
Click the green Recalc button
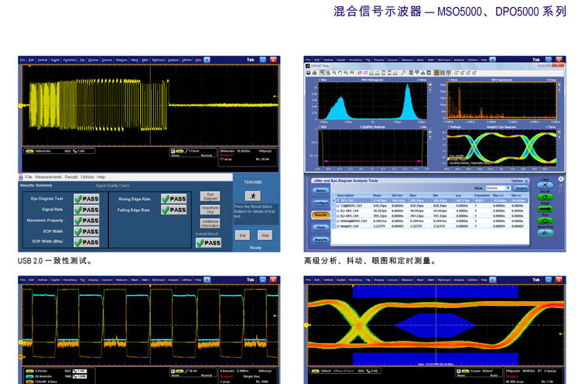(545, 197)
